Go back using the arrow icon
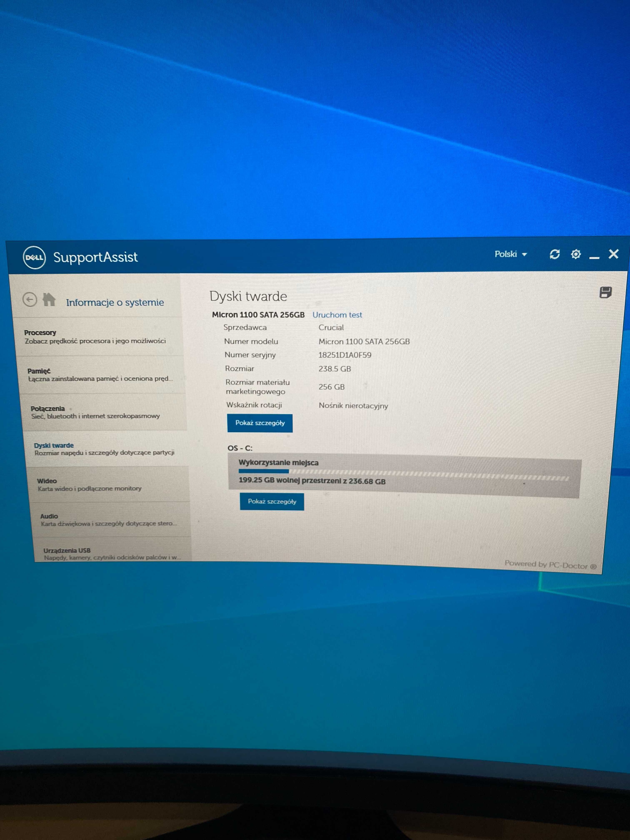630x840 pixels. [30, 300]
